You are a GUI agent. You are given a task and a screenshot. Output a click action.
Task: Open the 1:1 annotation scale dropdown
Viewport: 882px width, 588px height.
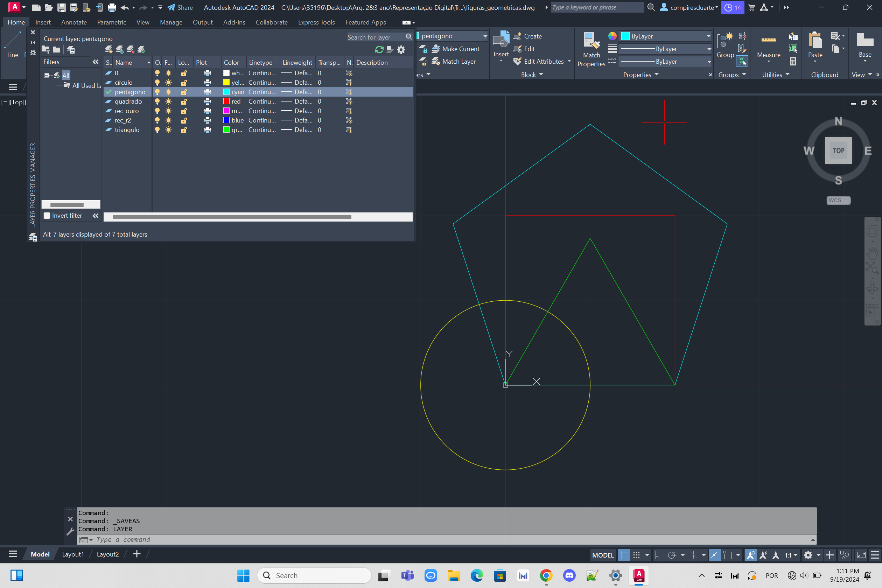(791, 555)
